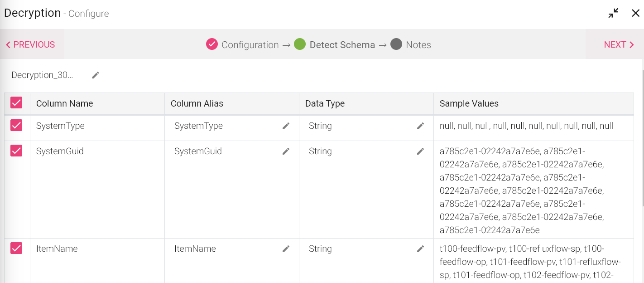Deselect the SystemType column checkbox
Viewport: 644px width, 283px height.
point(16,125)
